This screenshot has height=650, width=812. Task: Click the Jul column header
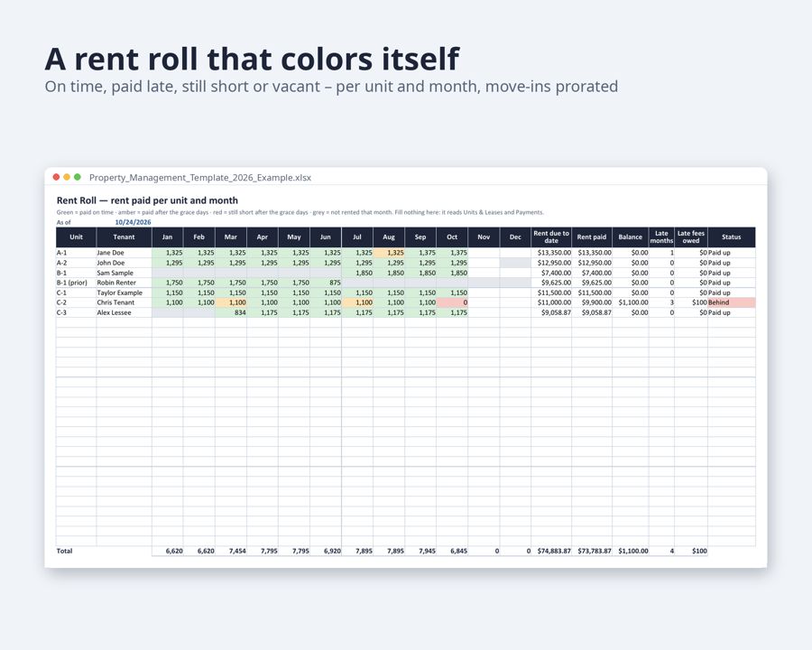(356, 237)
